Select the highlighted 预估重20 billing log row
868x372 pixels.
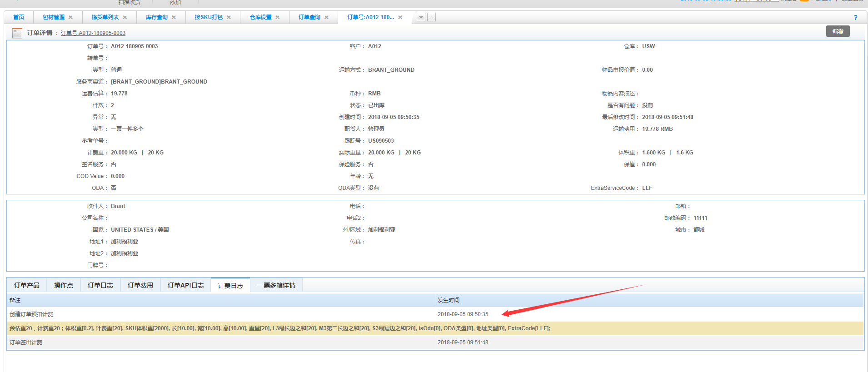pyautogui.click(x=279, y=328)
